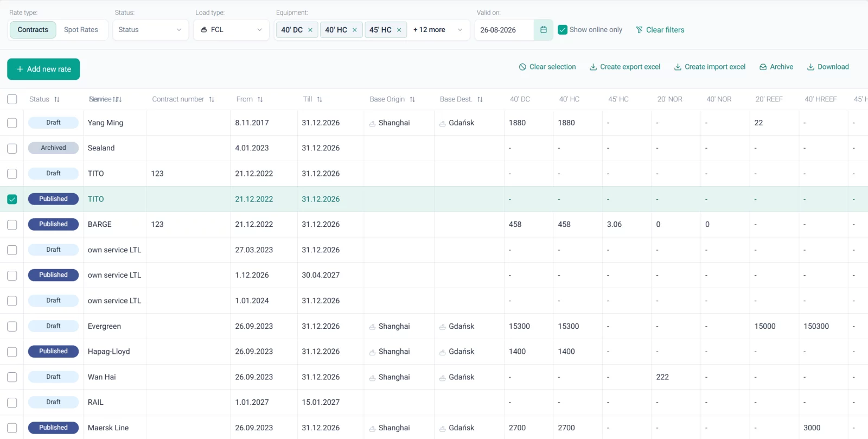Click the Create import excel icon
Viewport: 868px width, 439px height.
(x=678, y=67)
